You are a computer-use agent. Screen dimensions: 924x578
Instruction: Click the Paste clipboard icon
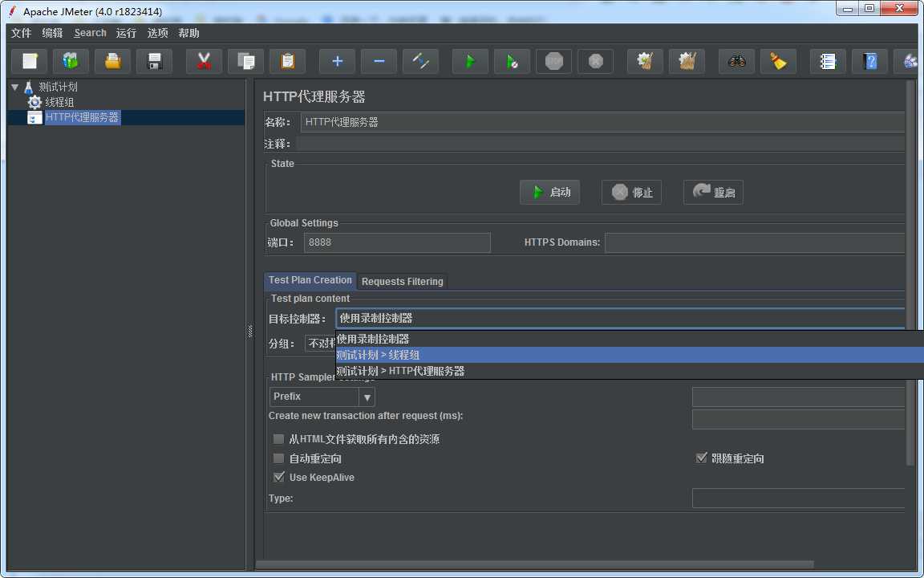coord(288,61)
